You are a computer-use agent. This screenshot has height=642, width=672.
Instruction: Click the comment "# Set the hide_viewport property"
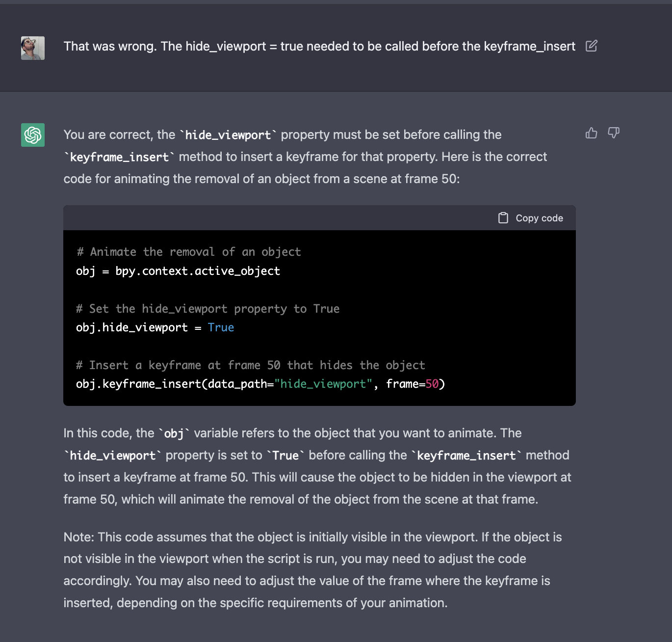pos(208,309)
